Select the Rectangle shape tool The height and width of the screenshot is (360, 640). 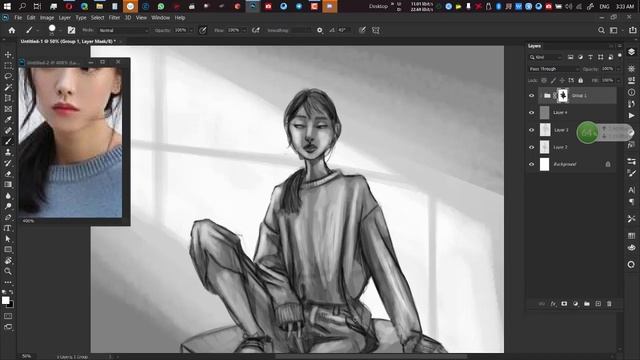(8, 249)
